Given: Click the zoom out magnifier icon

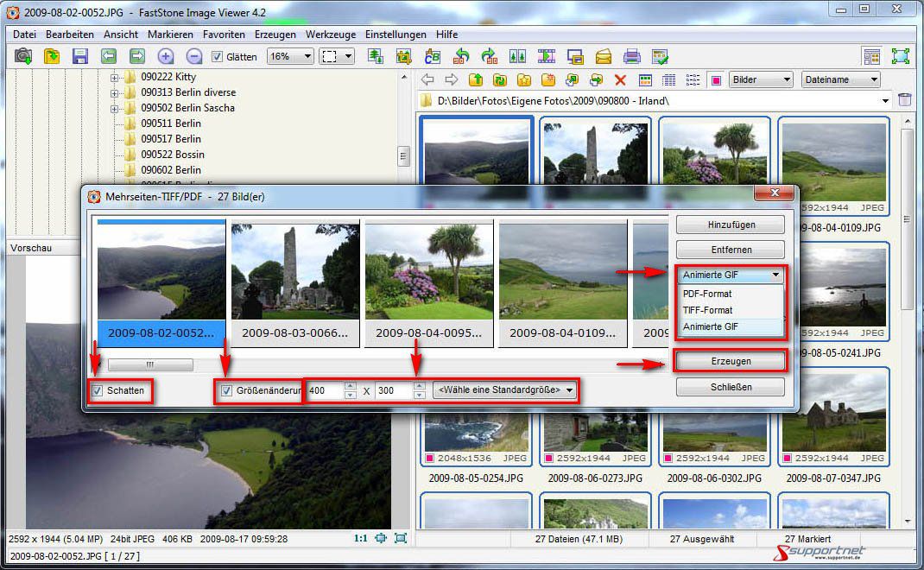Looking at the screenshot, I should click(x=194, y=56).
